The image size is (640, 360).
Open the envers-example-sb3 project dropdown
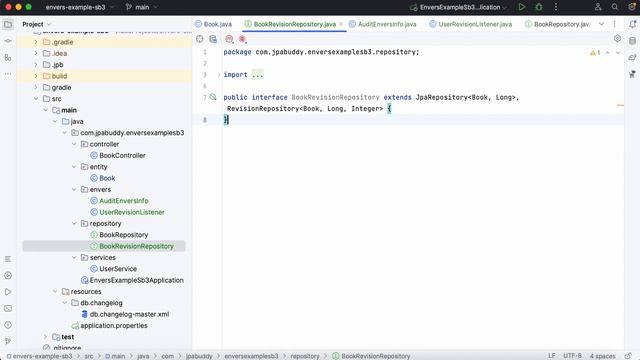click(x=80, y=7)
